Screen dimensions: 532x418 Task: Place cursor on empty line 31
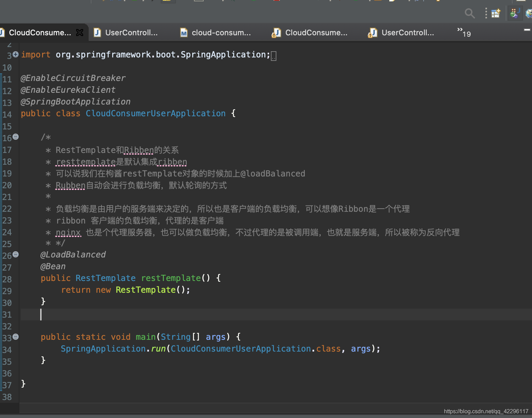[276, 315]
